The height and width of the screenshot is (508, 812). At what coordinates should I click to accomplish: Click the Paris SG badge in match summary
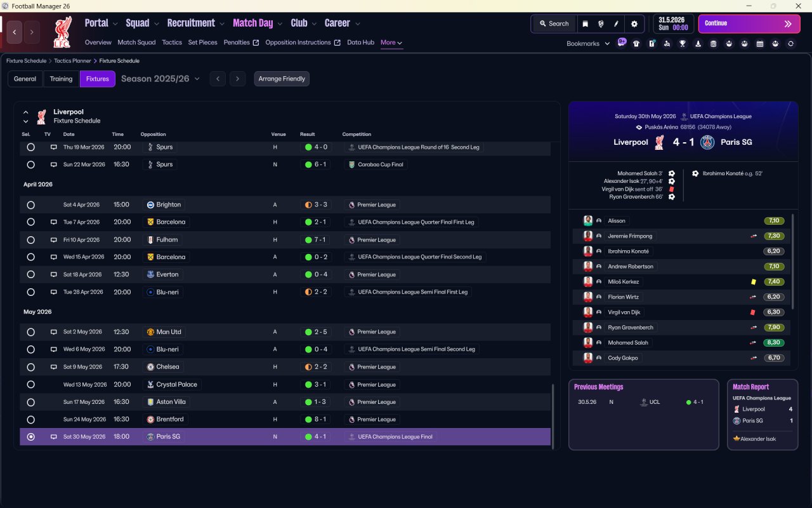click(707, 142)
